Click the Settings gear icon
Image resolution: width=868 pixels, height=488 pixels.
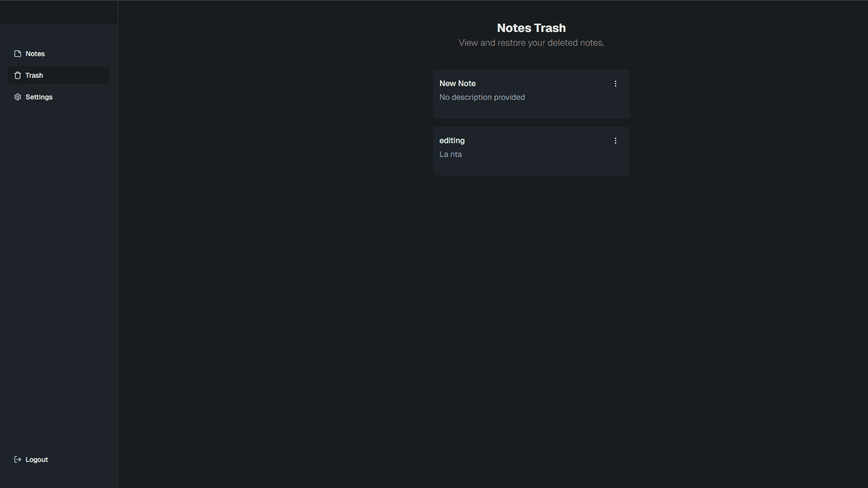click(x=18, y=97)
